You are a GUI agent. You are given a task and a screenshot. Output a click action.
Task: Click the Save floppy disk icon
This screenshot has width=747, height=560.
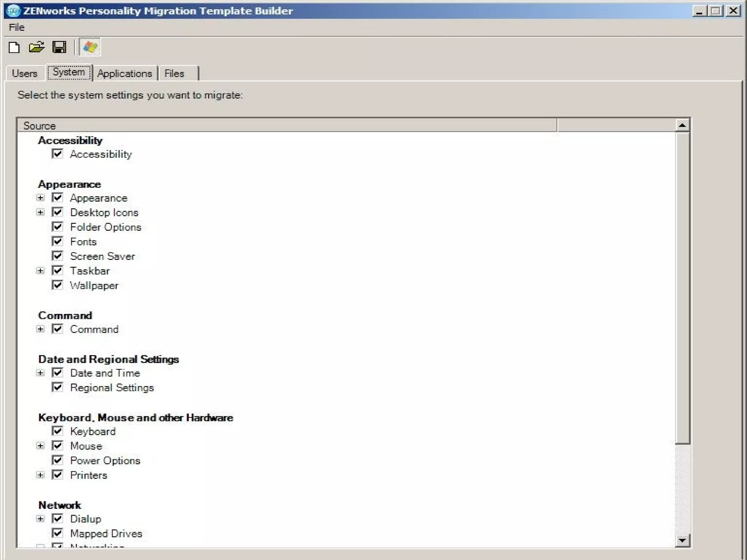(59, 47)
